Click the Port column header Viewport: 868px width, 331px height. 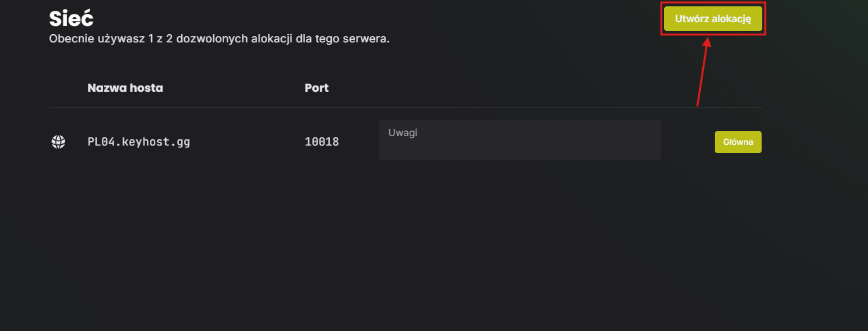click(x=317, y=88)
